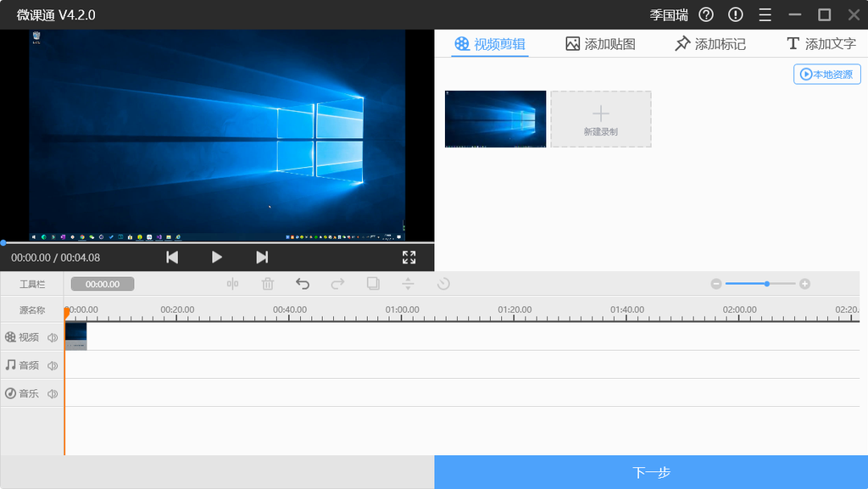868x489 pixels.
Task: Switch to the 添加贴图 tab
Action: [601, 44]
